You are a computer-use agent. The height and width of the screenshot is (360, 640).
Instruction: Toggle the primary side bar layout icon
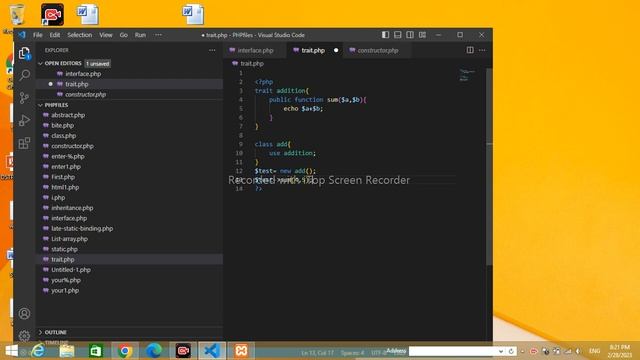pos(385,35)
